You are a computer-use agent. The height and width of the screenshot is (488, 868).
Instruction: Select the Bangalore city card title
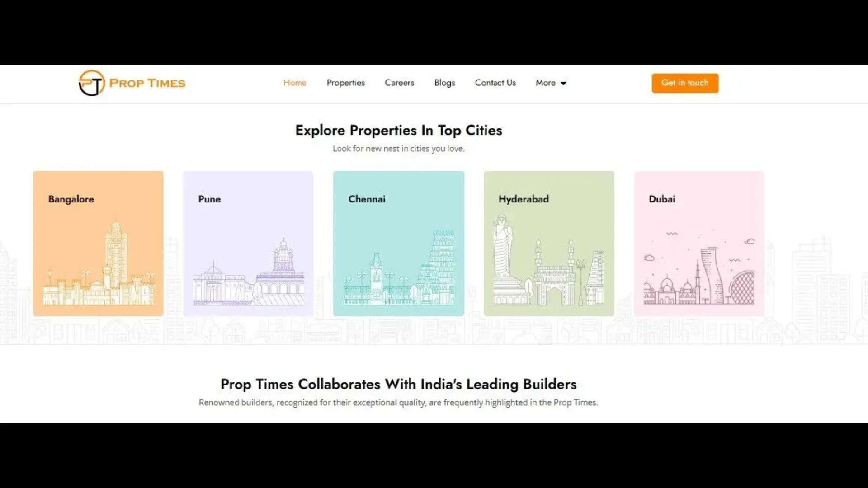(x=71, y=199)
